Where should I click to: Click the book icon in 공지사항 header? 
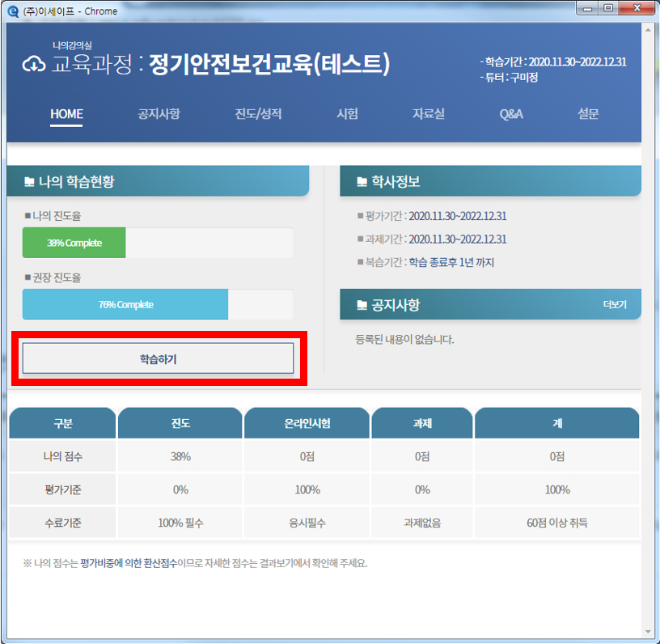coord(362,305)
